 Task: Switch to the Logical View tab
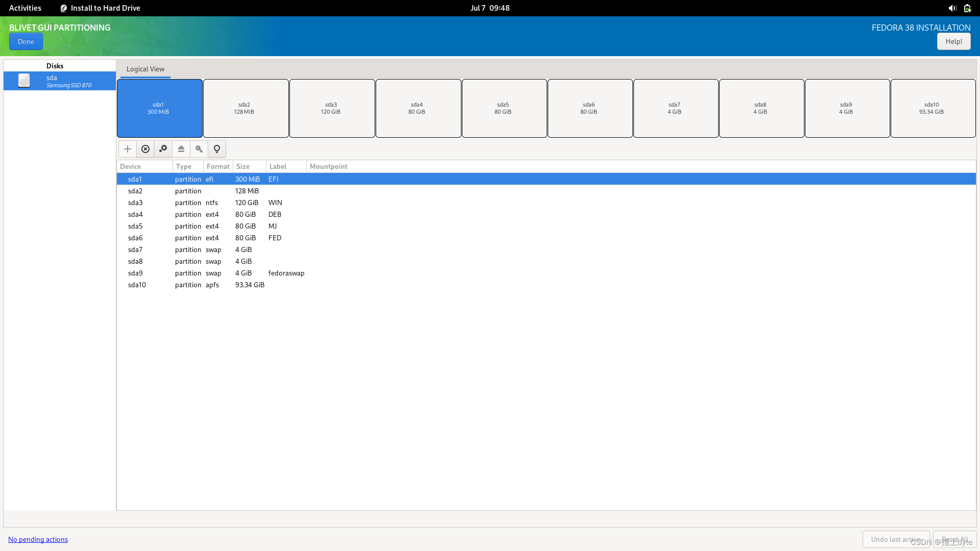145,69
